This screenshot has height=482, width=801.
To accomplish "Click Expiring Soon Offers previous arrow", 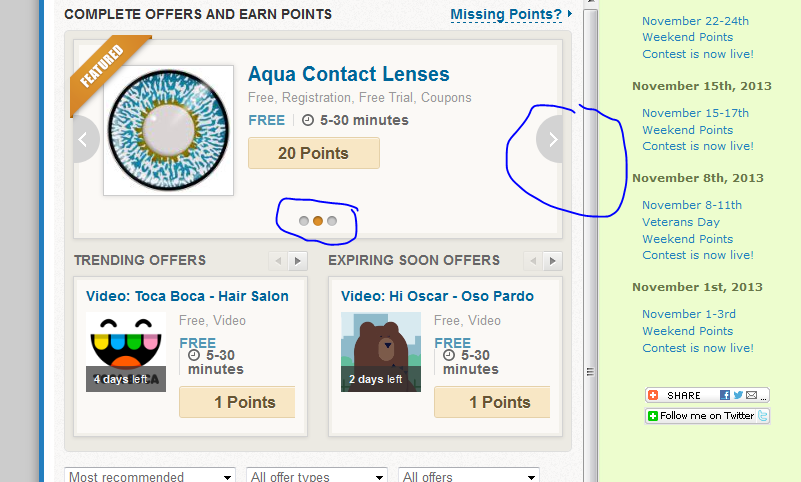I will [x=533, y=261].
